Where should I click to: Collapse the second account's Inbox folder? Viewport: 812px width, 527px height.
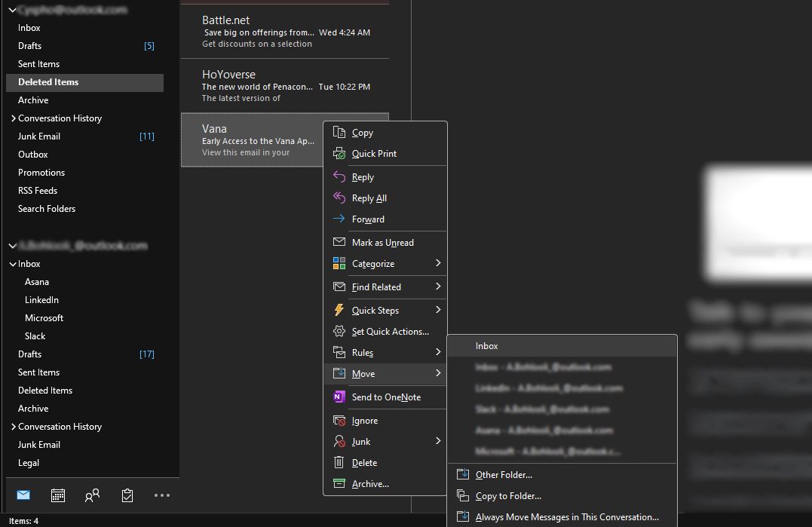13,264
